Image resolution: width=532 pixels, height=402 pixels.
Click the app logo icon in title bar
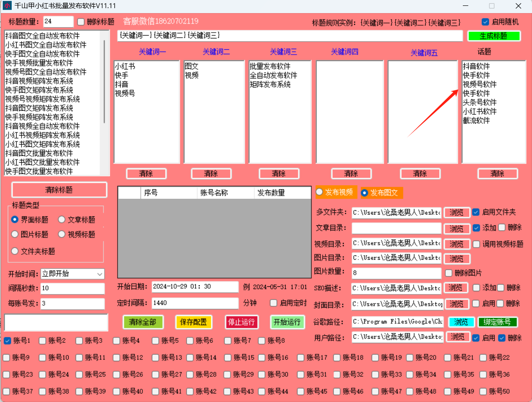[x=7, y=6]
